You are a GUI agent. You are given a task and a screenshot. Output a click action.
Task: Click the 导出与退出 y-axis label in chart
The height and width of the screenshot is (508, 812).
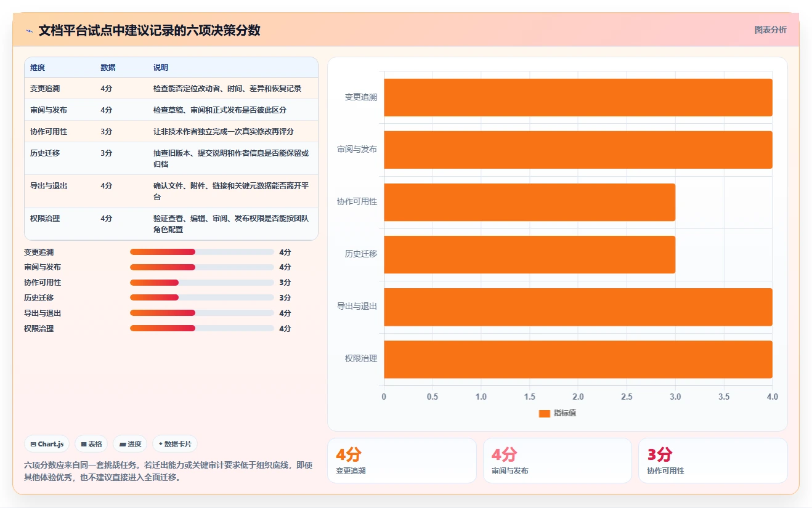coord(357,307)
